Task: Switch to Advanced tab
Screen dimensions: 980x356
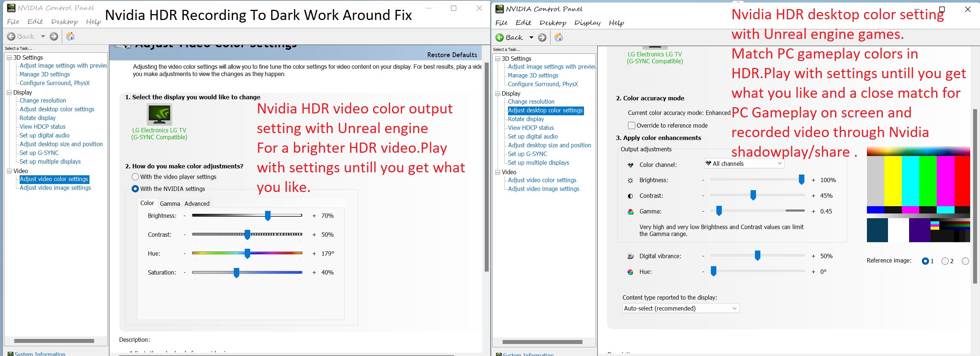Action: pos(197,204)
